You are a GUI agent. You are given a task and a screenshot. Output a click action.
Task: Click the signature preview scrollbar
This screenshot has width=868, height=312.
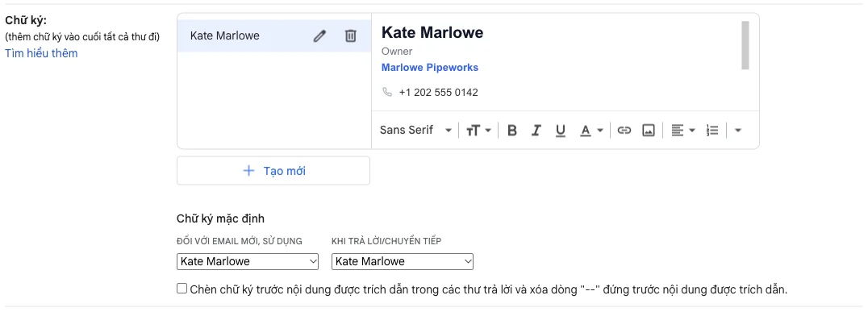coord(745,45)
